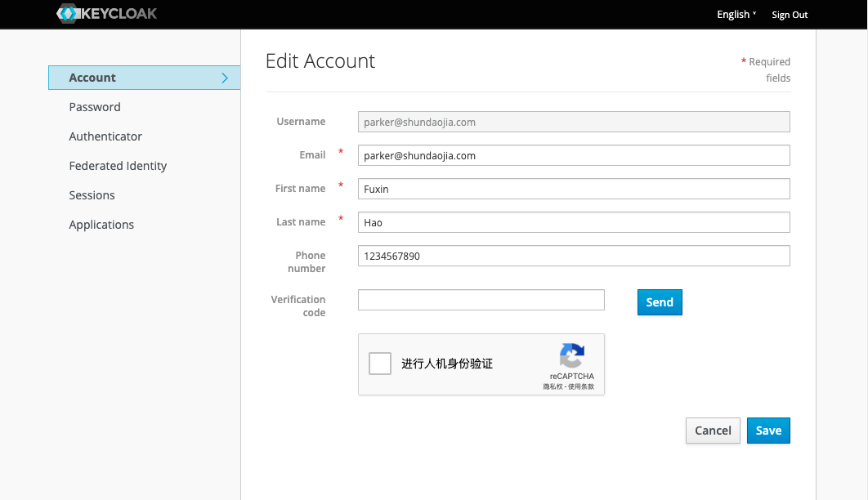Image resolution: width=868 pixels, height=500 pixels.
Task: Click the Phone number input field
Action: (x=574, y=256)
